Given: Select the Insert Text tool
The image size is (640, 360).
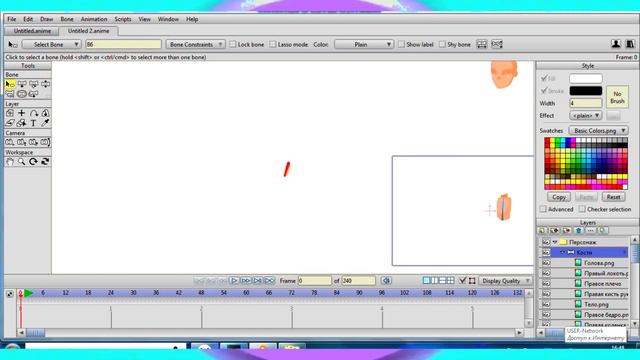Looking at the screenshot, I should [33, 123].
